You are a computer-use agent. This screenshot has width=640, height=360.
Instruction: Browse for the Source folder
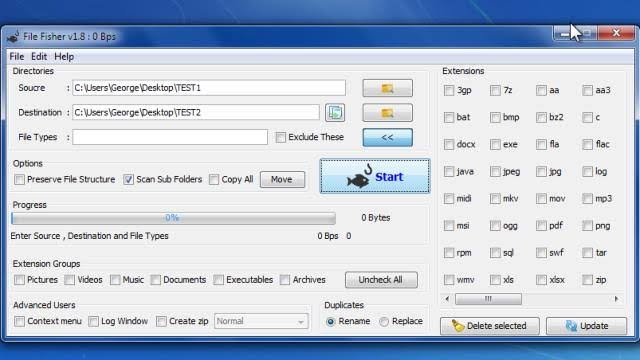387,88
